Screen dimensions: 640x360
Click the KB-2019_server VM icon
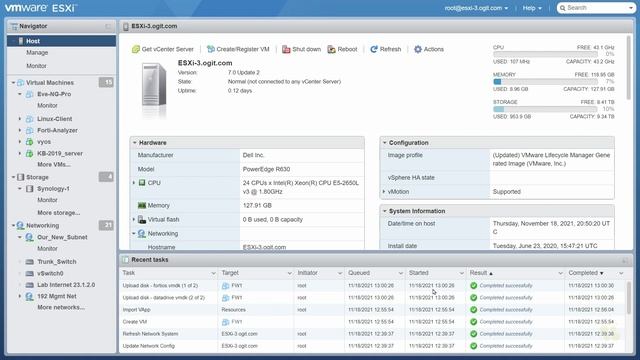tap(29, 153)
